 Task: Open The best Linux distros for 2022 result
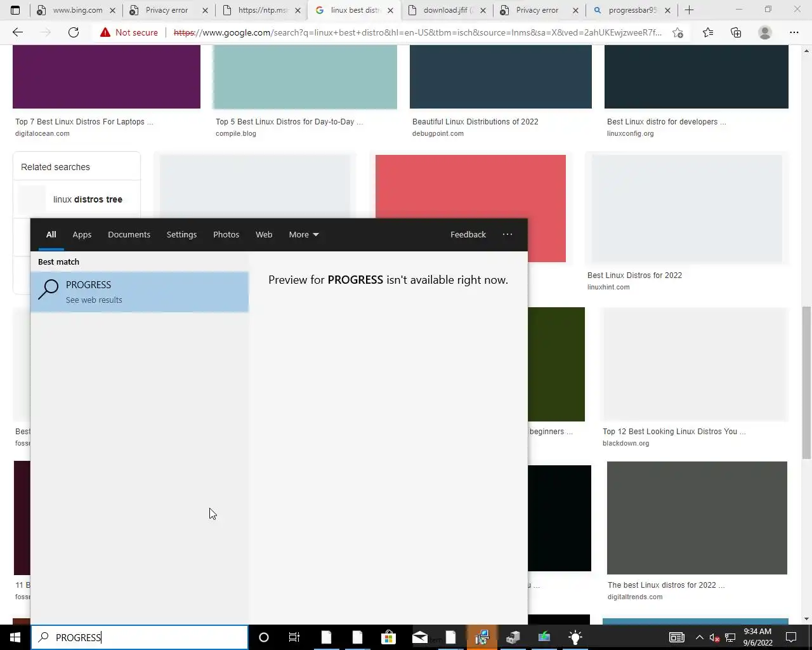(666, 585)
